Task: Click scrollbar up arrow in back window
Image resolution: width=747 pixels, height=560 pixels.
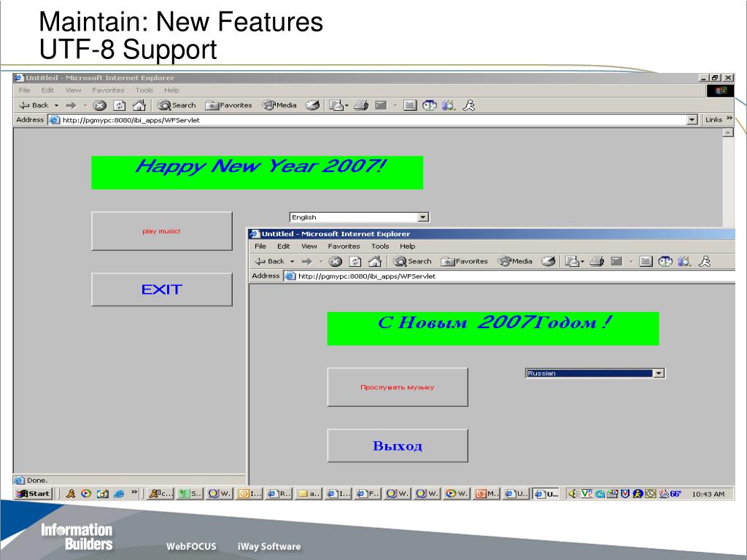Action: click(x=728, y=133)
